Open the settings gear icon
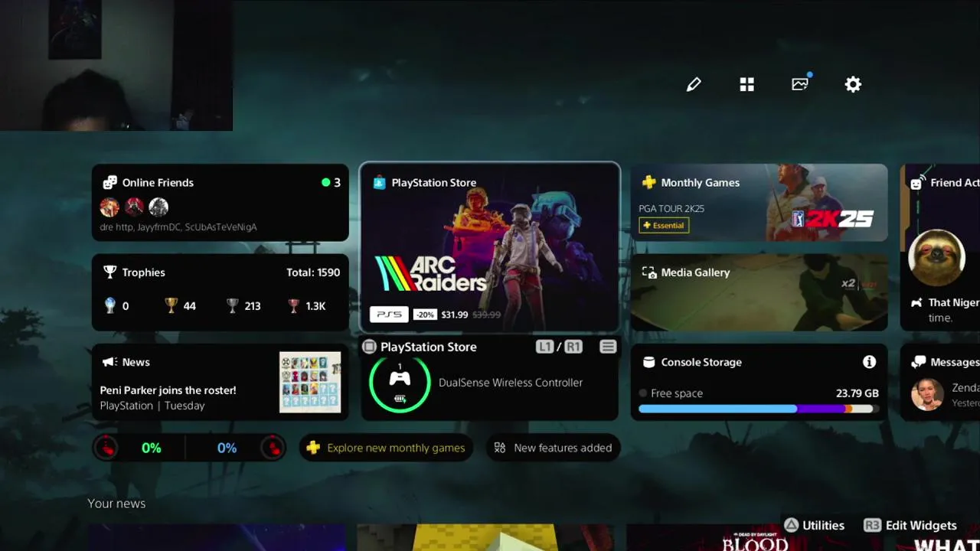This screenshot has width=980, height=551. (x=853, y=84)
